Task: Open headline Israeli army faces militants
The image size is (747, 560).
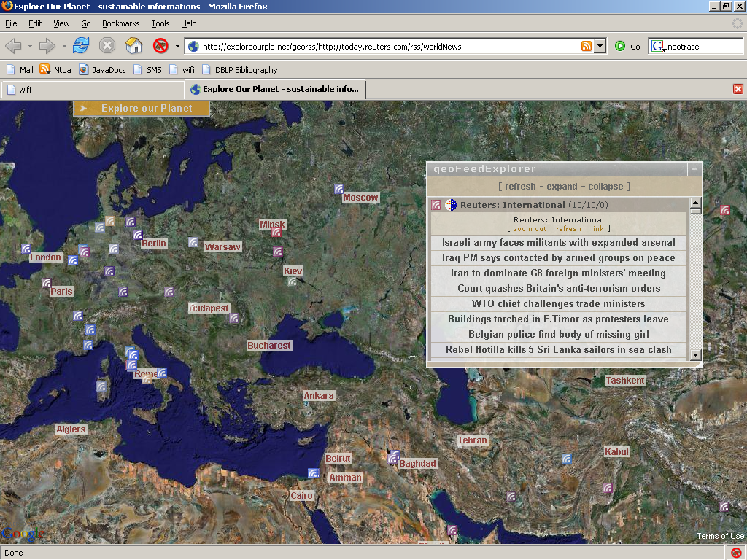Action: [x=558, y=242]
